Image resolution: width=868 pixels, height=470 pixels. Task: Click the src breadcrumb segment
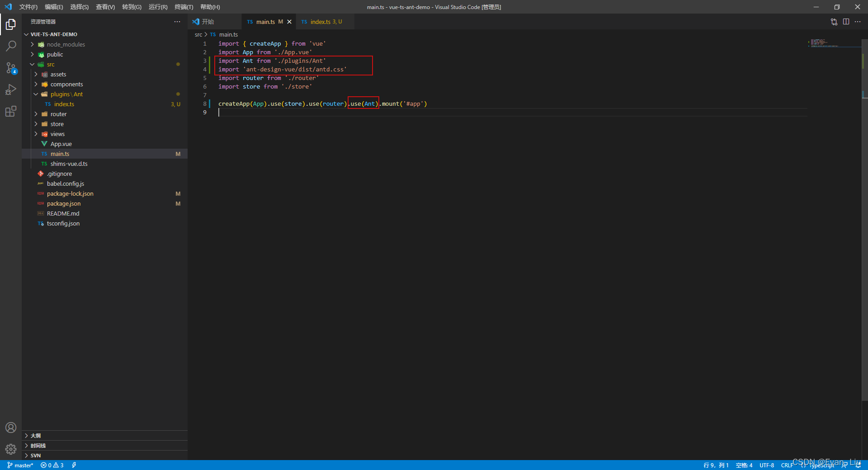198,34
